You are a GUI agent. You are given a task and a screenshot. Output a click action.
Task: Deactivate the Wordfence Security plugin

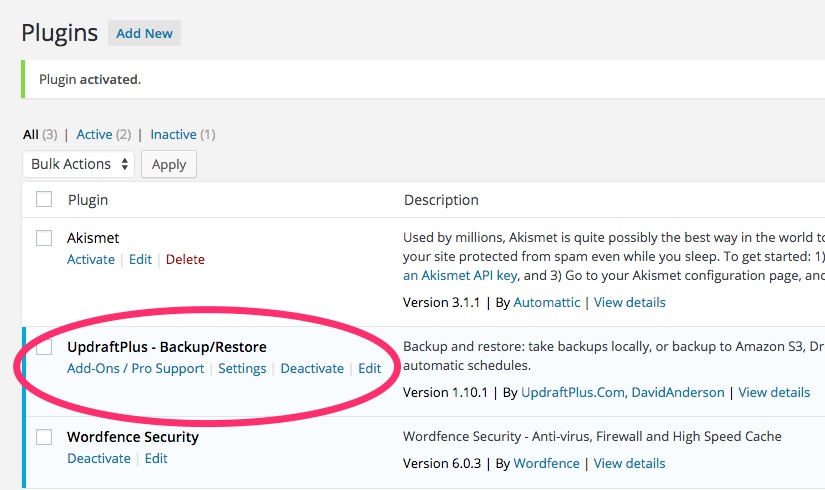coord(98,458)
